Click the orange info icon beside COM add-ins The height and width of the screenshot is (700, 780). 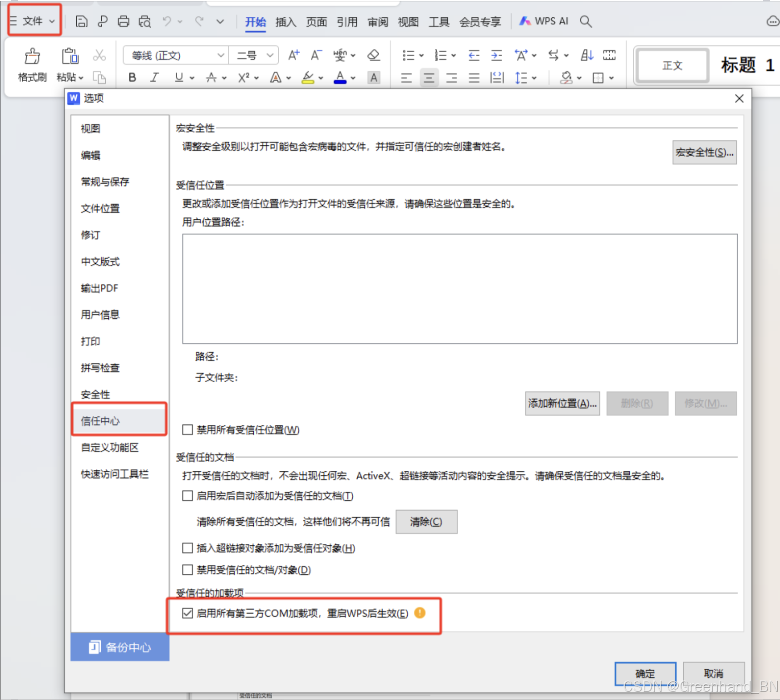(x=420, y=613)
